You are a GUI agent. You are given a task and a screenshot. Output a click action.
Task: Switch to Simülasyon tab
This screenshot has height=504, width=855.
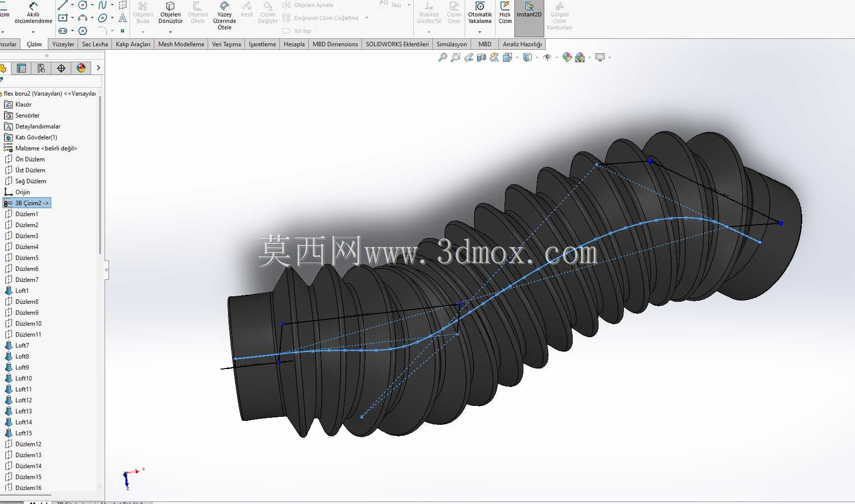coord(452,44)
